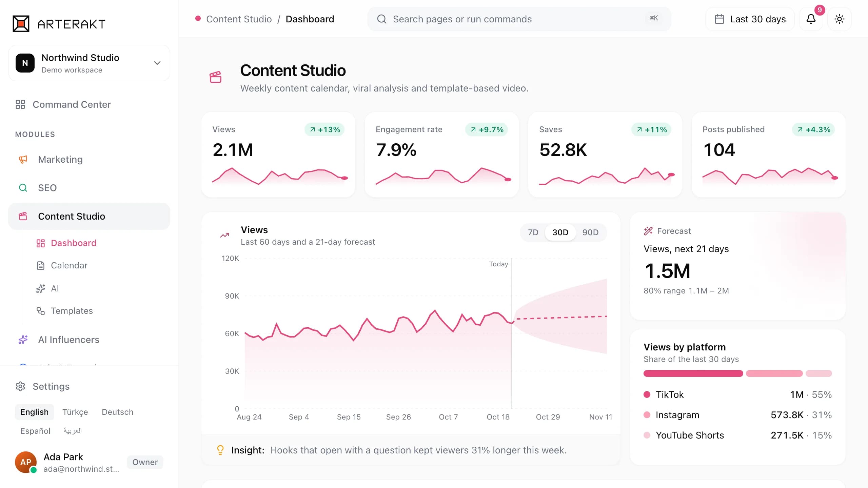
Task: Switch language to Español
Action: click(x=35, y=431)
